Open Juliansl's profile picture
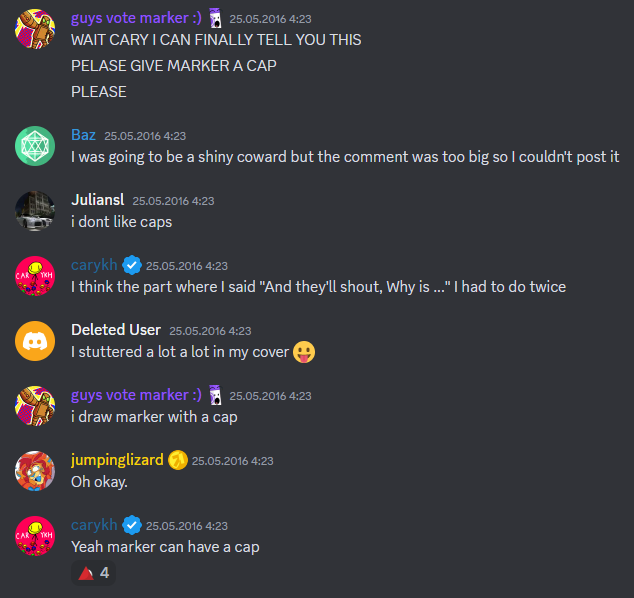This screenshot has width=634, height=598. (x=35, y=211)
